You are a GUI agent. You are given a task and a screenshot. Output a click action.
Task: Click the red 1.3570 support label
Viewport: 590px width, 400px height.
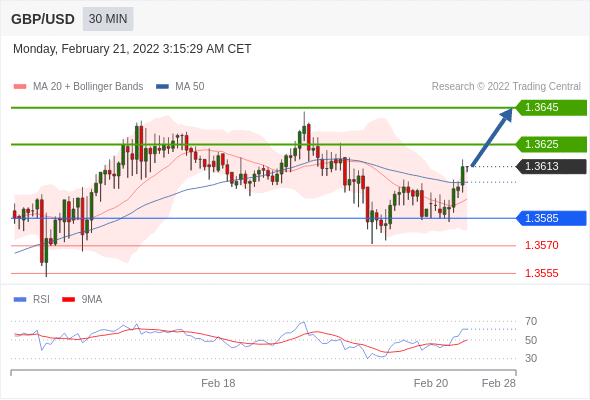[542, 245]
